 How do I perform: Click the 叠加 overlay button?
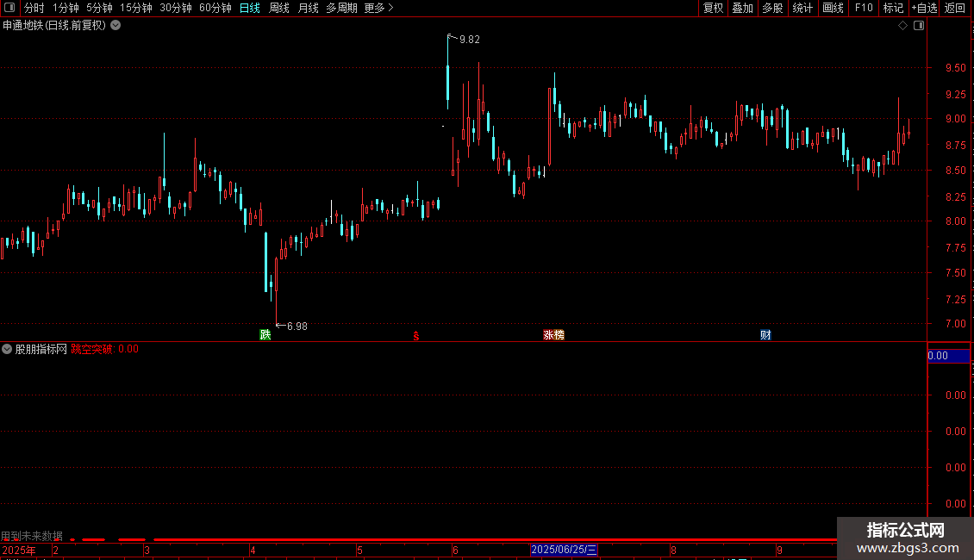[743, 8]
